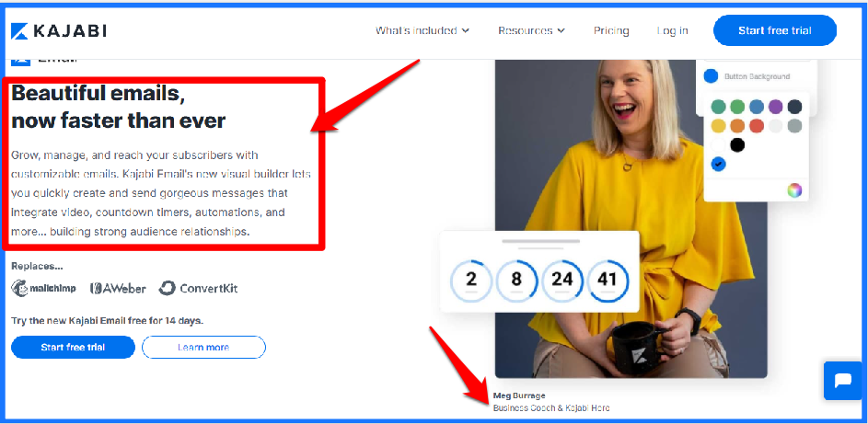Image resolution: width=868 pixels, height=424 pixels.
Task: Go to the Pricing page
Action: [x=611, y=31]
